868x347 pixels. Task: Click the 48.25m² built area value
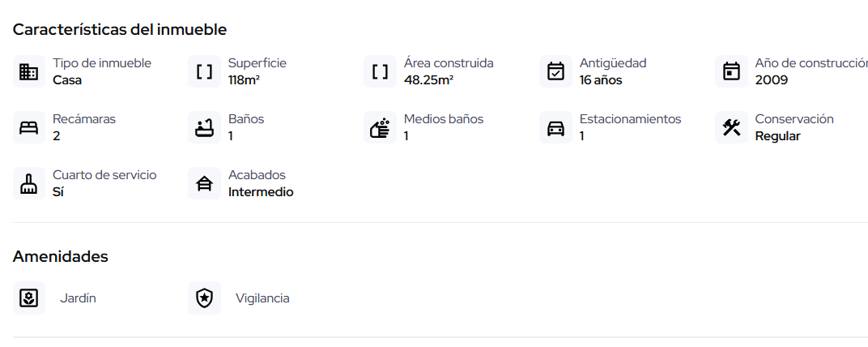[x=428, y=80]
